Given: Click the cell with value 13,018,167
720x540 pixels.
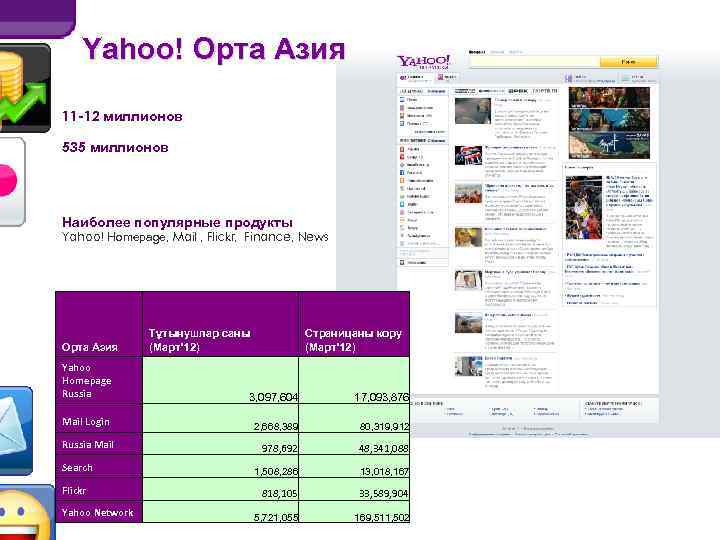Looking at the screenshot, I should (354, 467).
